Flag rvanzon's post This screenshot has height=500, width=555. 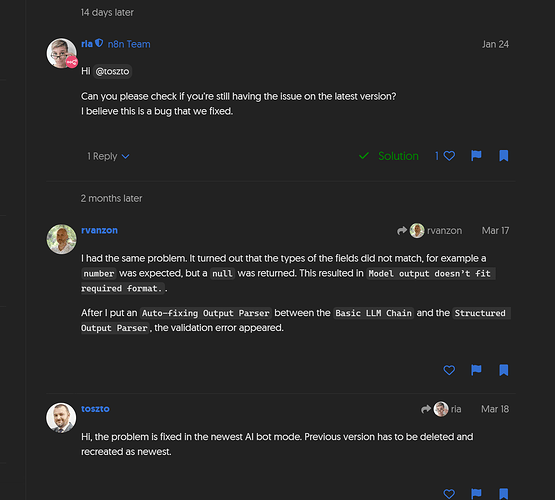476,370
